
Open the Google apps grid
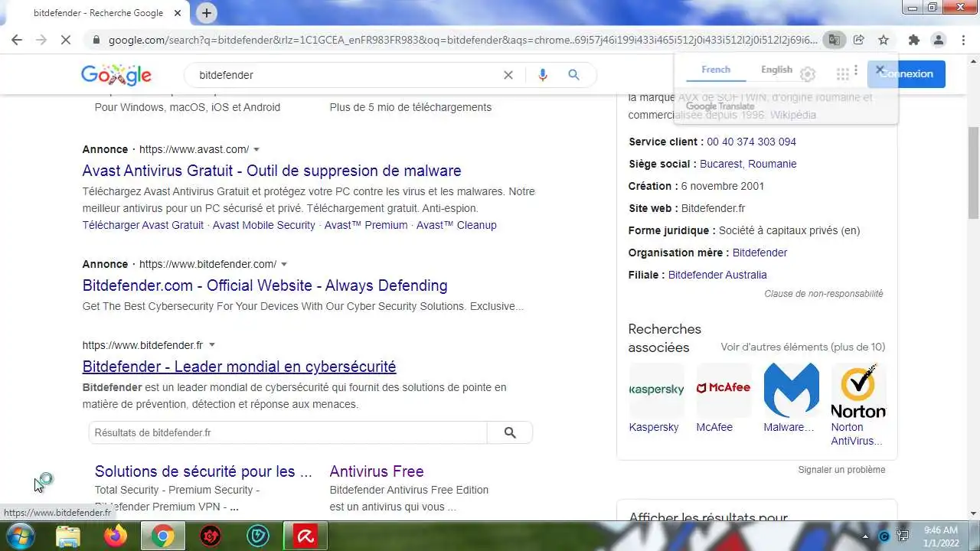842,74
